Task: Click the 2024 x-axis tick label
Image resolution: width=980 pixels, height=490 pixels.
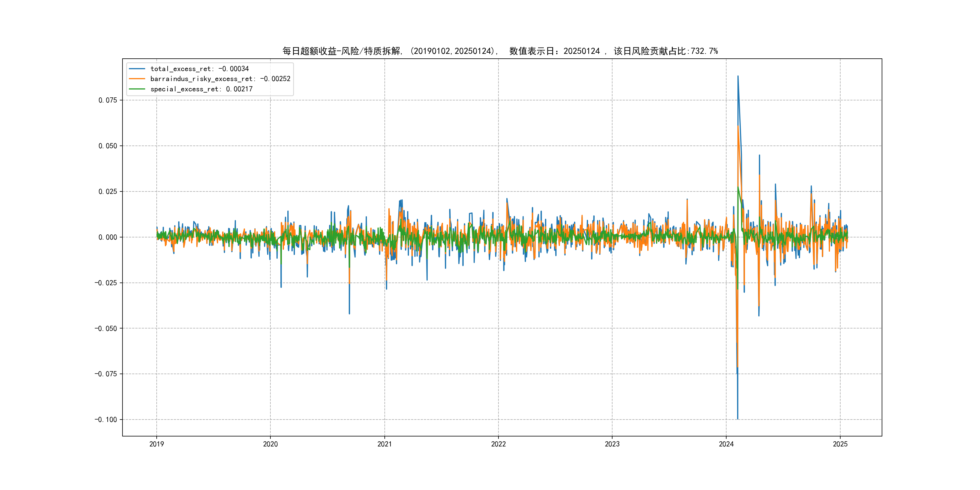Action: pos(726,444)
